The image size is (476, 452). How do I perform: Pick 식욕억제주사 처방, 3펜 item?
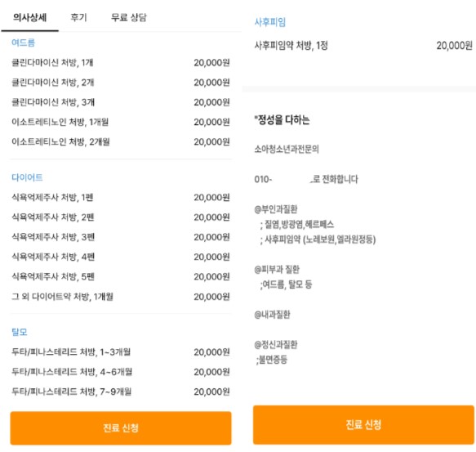coord(121,237)
